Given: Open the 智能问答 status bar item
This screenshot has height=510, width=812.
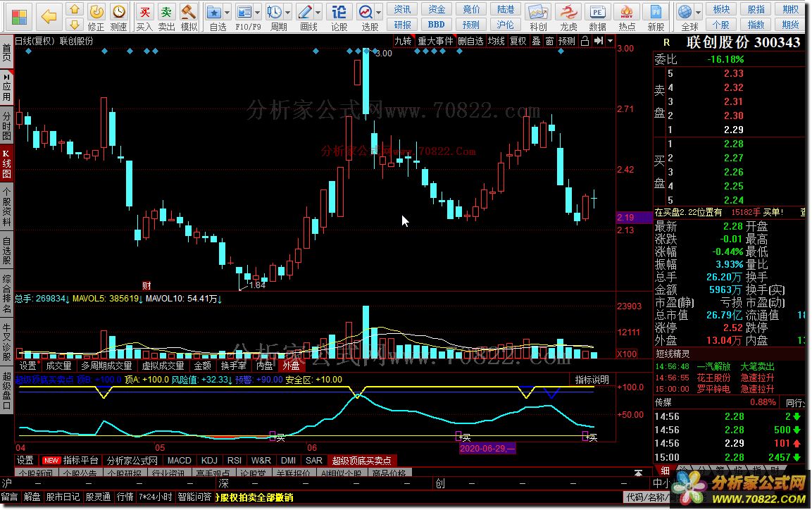Looking at the screenshot, I should pyautogui.click(x=194, y=497).
